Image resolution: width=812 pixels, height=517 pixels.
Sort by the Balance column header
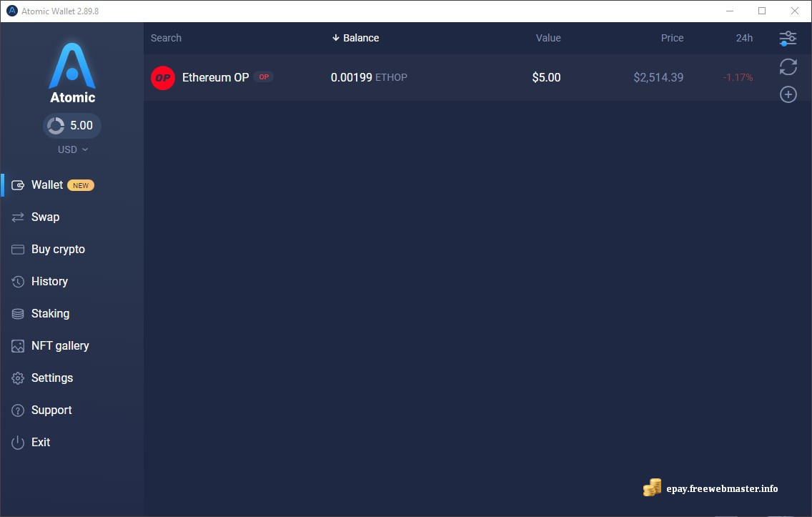(355, 38)
